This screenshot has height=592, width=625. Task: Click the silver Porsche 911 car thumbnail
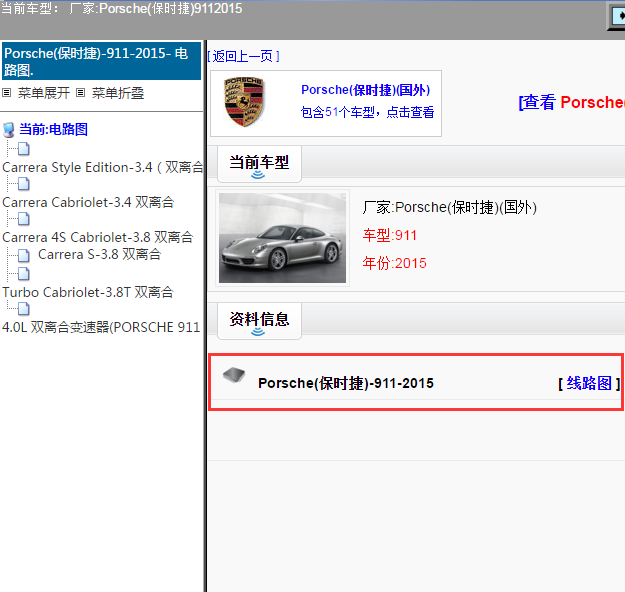tap(283, 238)
